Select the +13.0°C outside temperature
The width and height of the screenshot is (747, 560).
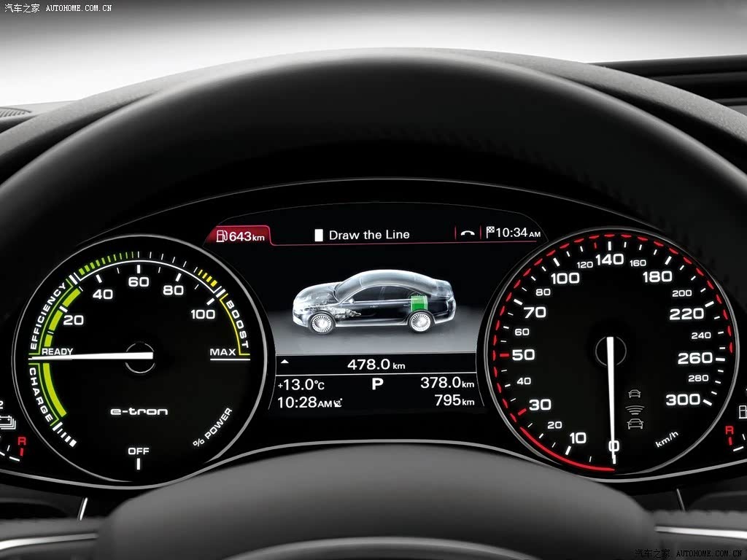click(301, 384)
